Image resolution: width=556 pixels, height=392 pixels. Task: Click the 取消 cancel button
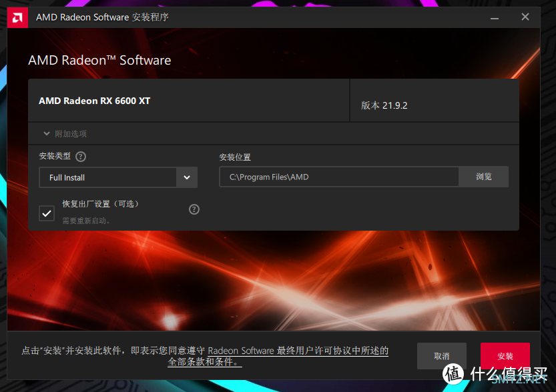[441, 356]
